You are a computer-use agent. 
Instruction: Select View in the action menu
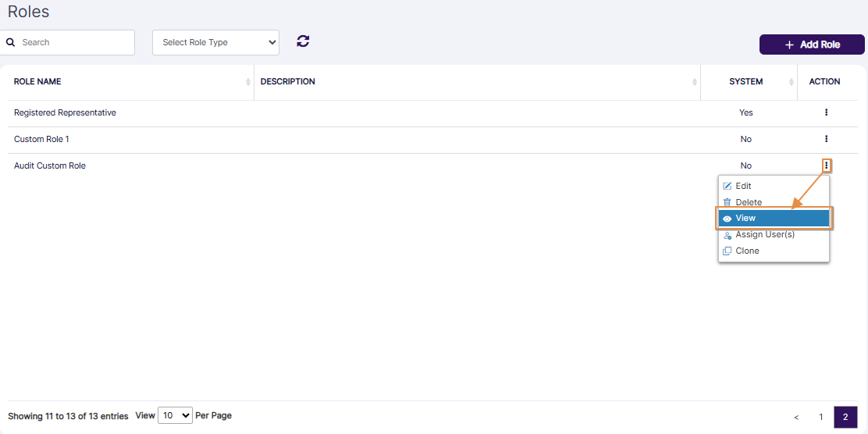tap(773, 219)
